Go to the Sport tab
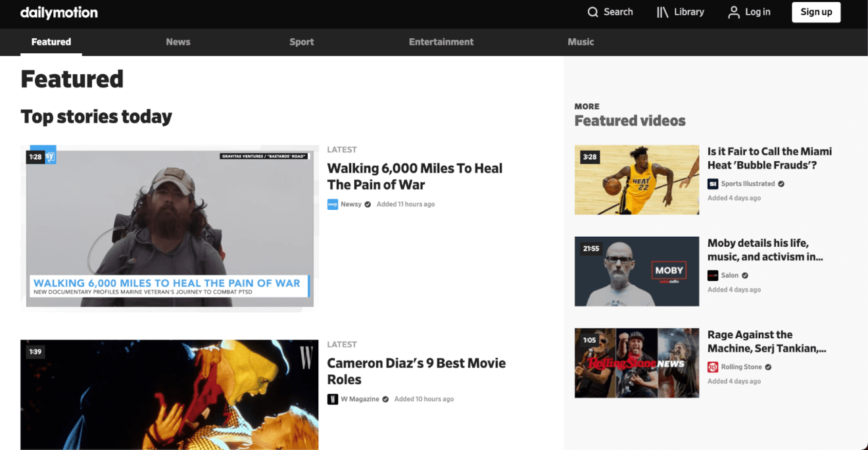Screen dimensions: 868x450 (x=302, y=41)
